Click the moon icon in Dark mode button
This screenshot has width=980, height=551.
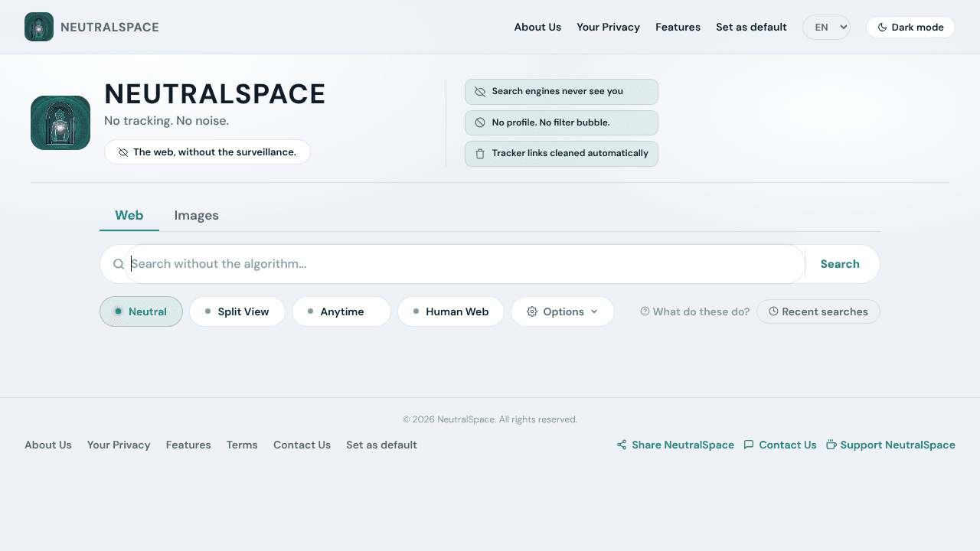tap(882, 28)
